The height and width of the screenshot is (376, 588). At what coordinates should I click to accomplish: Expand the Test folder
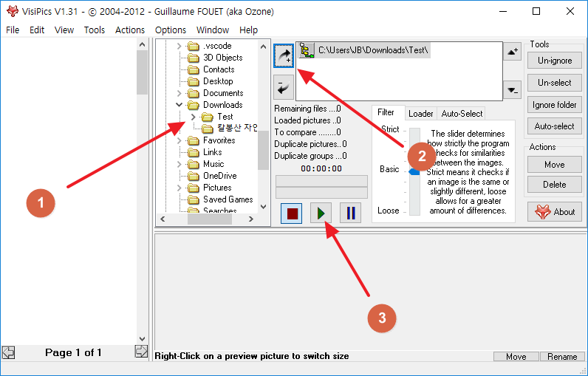[x=193, y=117]
